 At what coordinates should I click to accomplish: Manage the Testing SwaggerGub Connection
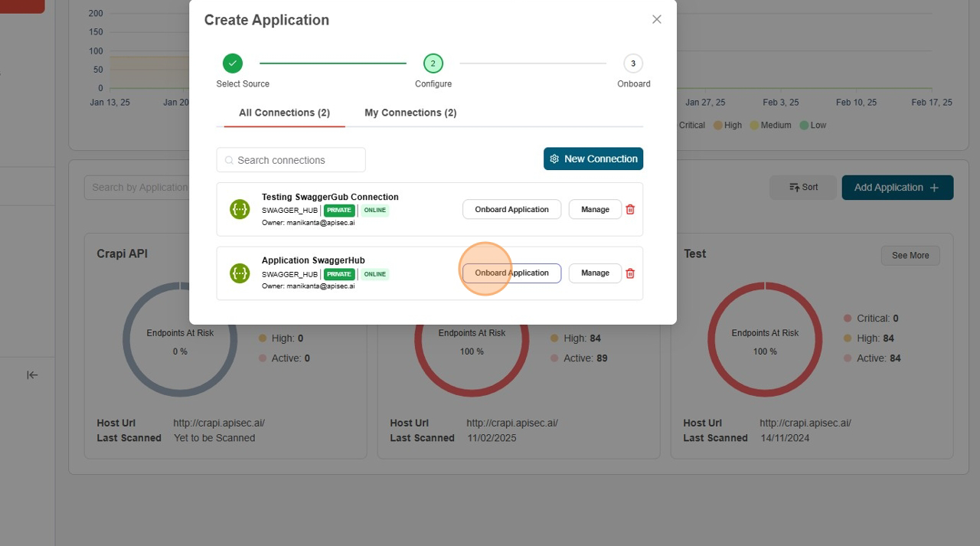pos(595,209)
